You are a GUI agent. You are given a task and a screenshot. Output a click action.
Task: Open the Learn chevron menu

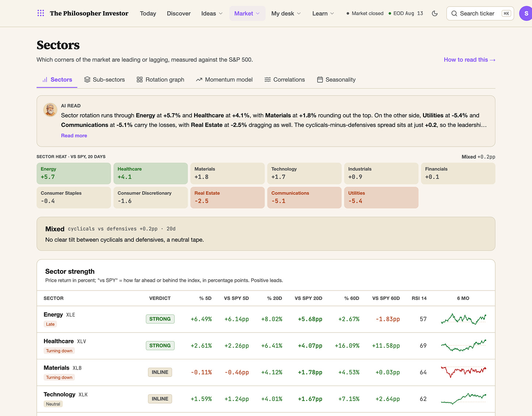click(x=332, y=14)
